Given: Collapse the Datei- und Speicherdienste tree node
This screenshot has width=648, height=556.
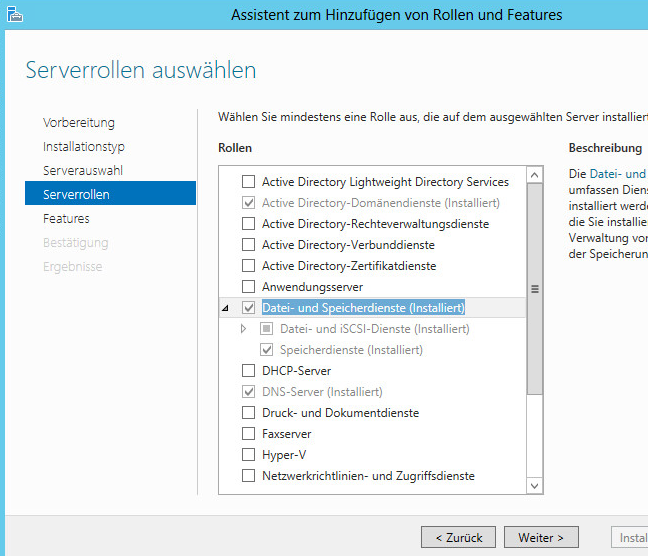Looking at the screenshot, I should click(225, 308).
